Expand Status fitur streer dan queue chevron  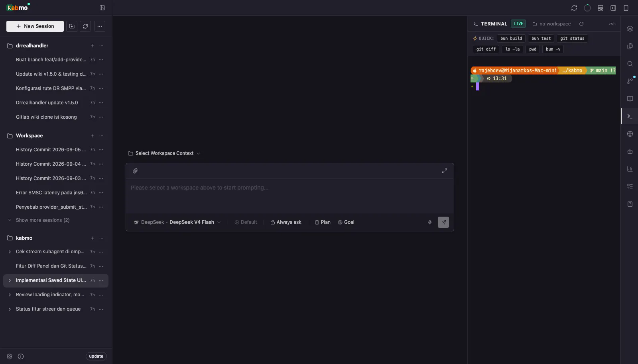pyautogui.click(x=10, y=309)
